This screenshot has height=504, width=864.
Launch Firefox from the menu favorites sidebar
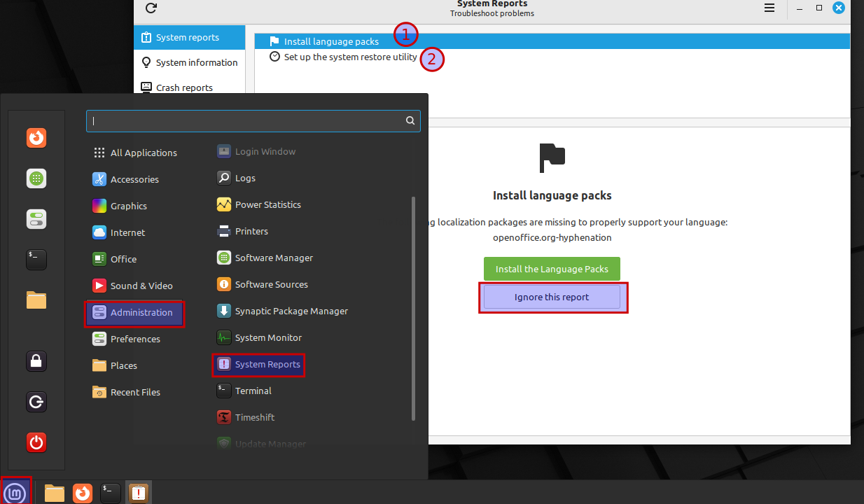(36, 138)
